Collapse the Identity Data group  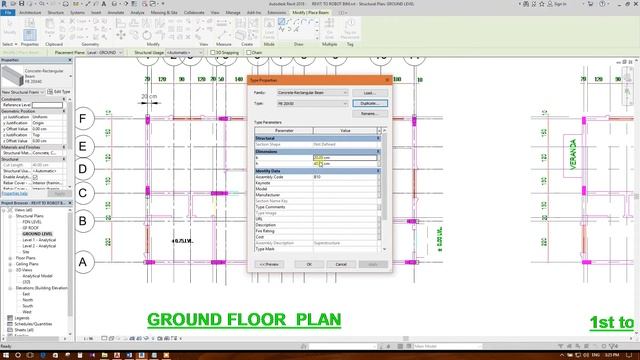(378, 171)
